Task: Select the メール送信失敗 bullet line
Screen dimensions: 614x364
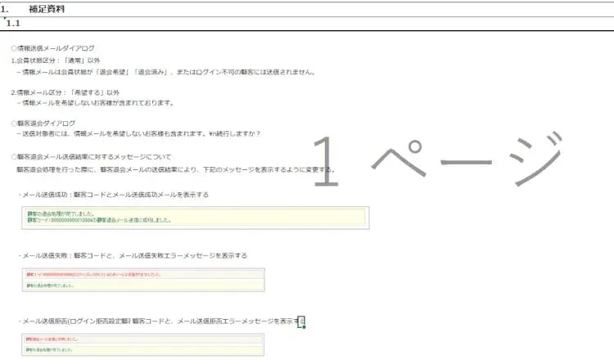Action: point(133,256)
